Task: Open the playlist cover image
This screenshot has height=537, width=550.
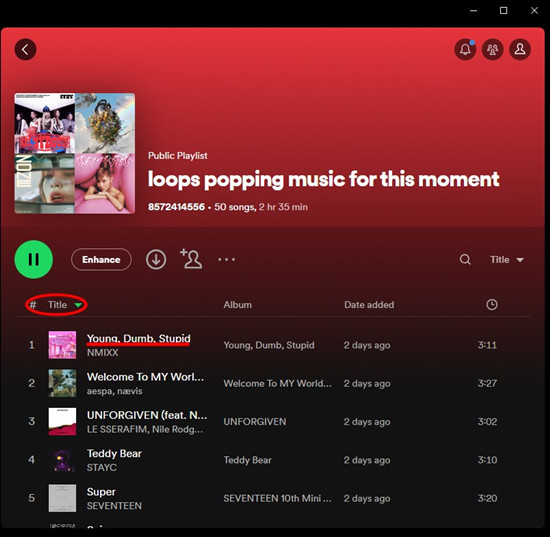Action: (75, 153)
